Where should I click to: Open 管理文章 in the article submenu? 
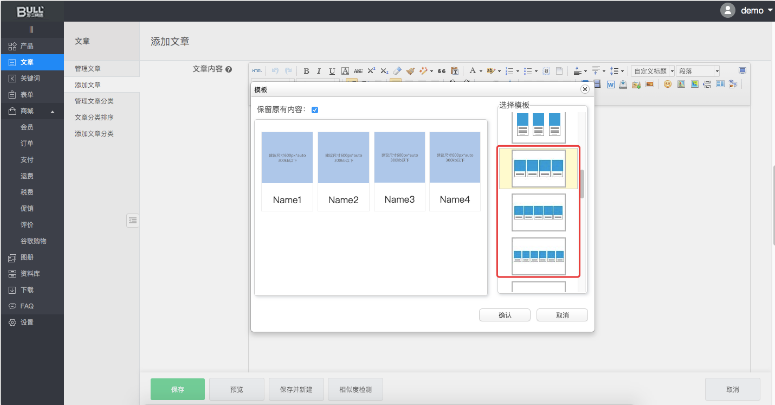88,68
